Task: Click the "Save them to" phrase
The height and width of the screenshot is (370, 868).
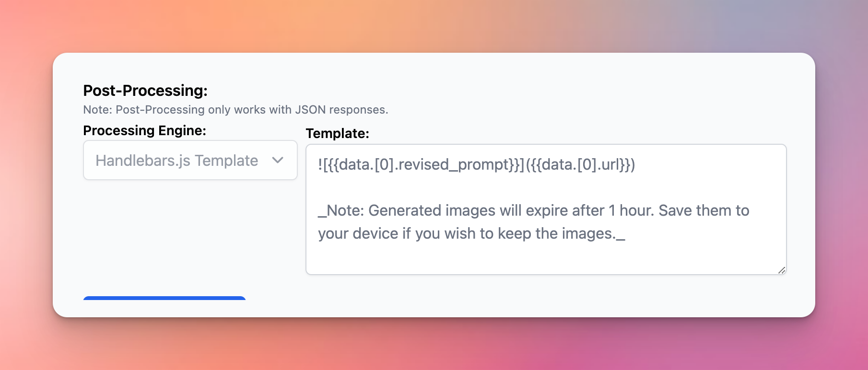Action: (704, 210)
